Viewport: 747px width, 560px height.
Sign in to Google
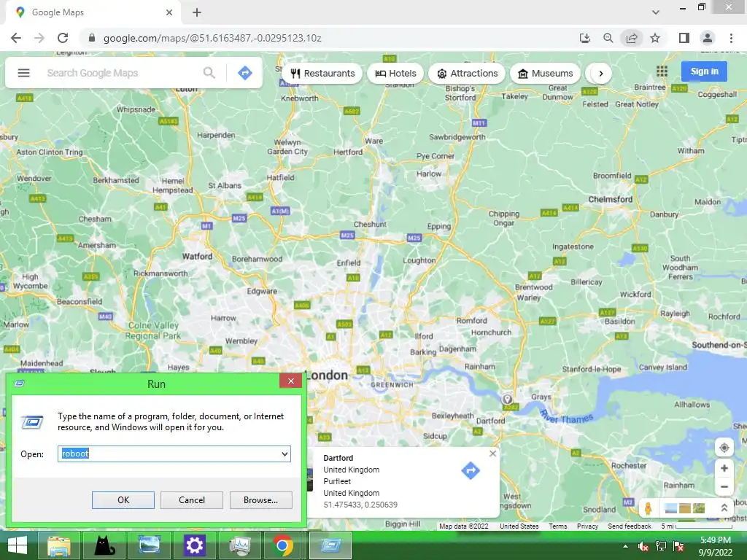pos(704,71)
